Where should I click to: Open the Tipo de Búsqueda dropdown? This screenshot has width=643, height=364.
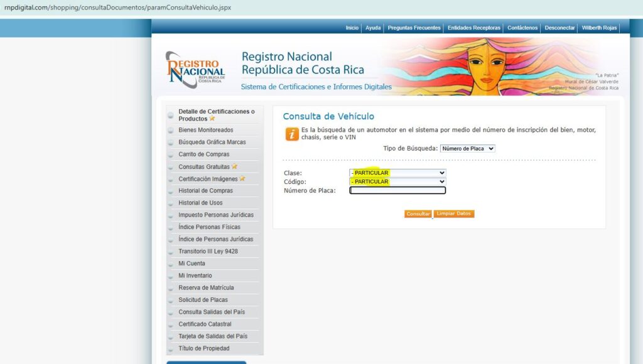click(x=467, y=149)
